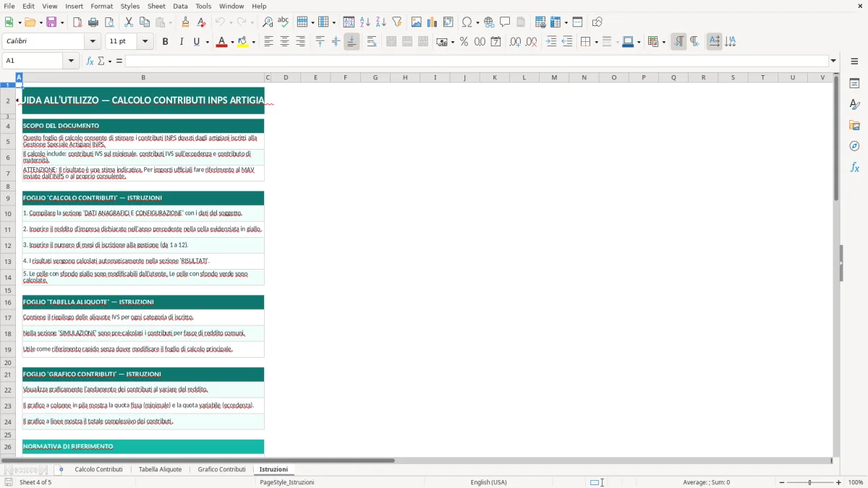Insert an image
The image size is (868, 488).
417,22
